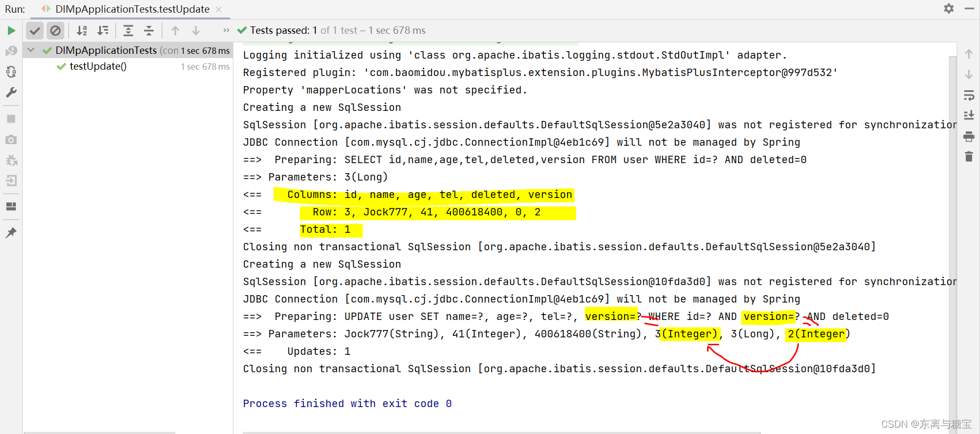Image resolution: width=980 pixels, height=434 pixels.
Task: Pin the run tab
Action: (11, 232)
